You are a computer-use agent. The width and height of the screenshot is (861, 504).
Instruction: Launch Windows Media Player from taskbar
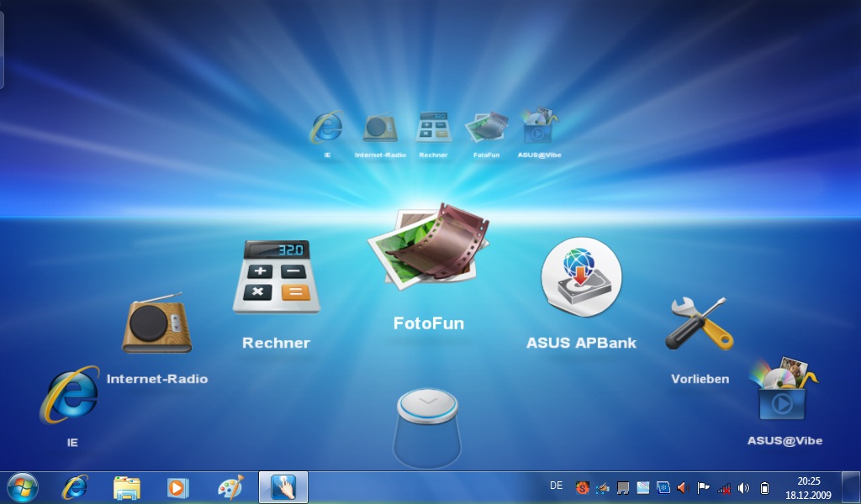[x=178, y=487]
